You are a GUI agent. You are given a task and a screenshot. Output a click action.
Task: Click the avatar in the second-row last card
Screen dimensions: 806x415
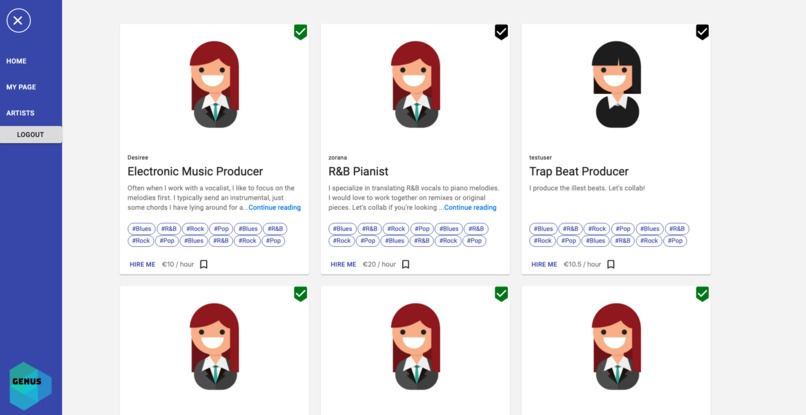tap(617, 347)
